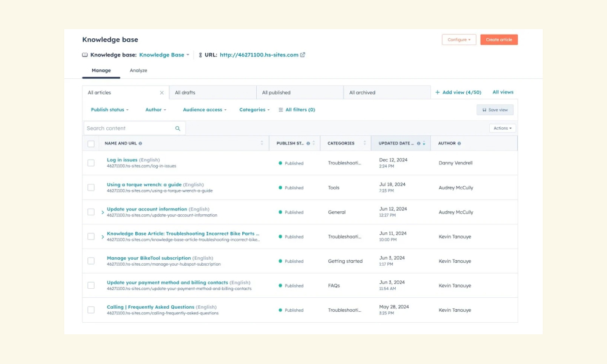607x364 pixels.
Task: Click the Save view button
Action: click(x=495, y=110)
